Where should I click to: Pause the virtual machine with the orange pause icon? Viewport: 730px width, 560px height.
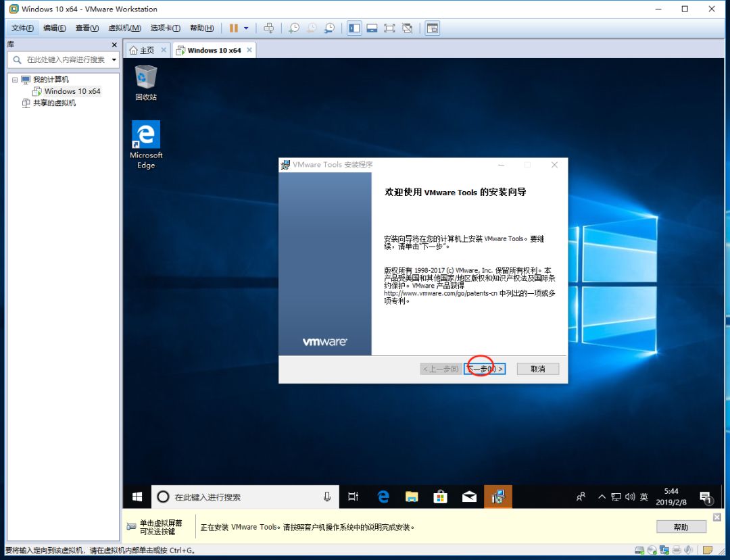click(x=234, y=28)
